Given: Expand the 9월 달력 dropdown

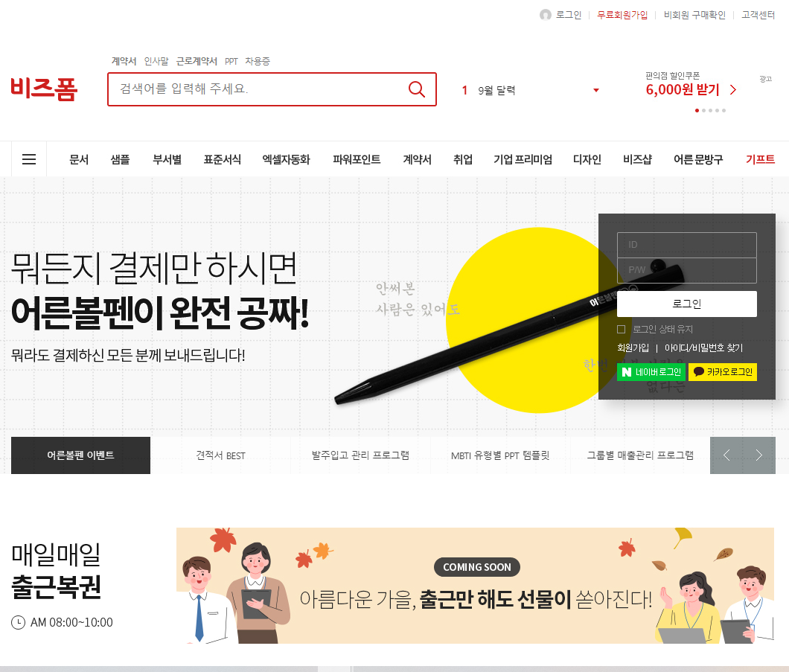Looking at the screenshot, I should click(595, 89).
